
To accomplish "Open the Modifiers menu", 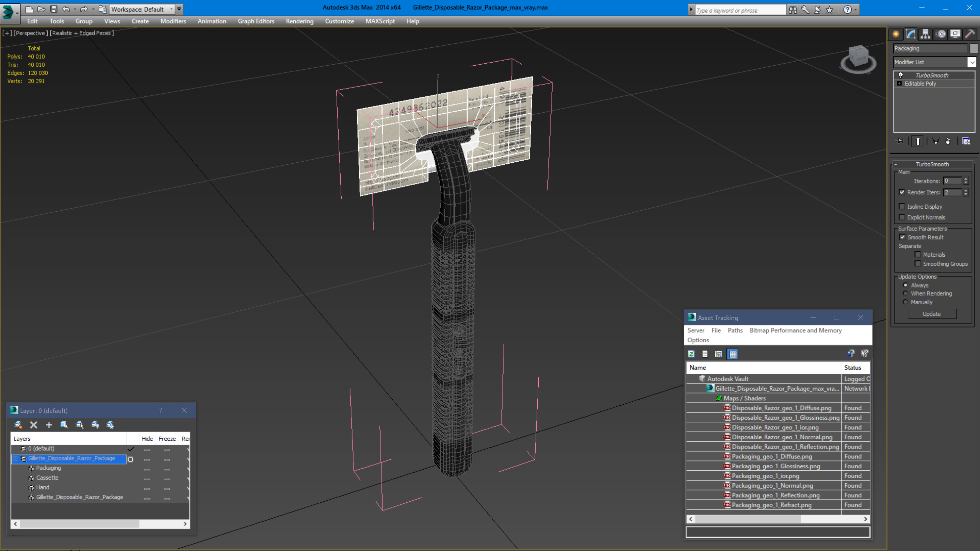I will click(173, 21).
